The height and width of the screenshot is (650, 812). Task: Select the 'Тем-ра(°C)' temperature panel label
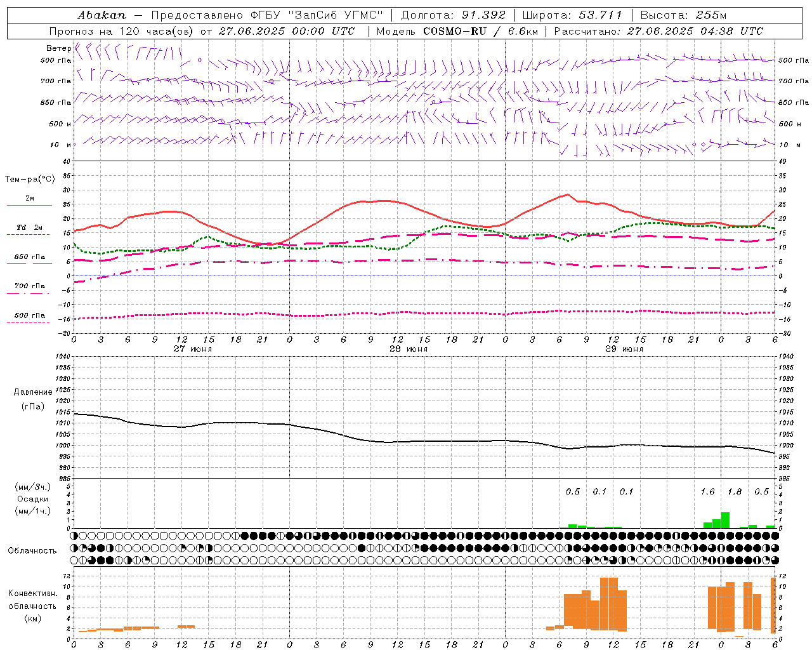(x=30, y=180)
